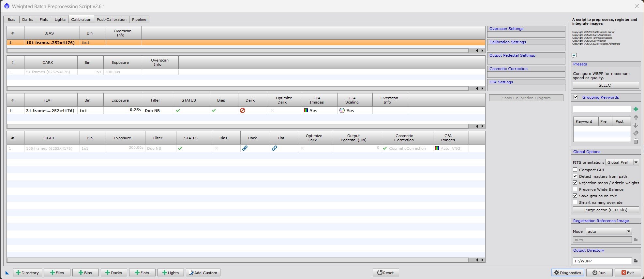644x279 pixels.
Task: Expand Output Pedestal Settings section
Action: pyautogui.click(x=526, y=55)
